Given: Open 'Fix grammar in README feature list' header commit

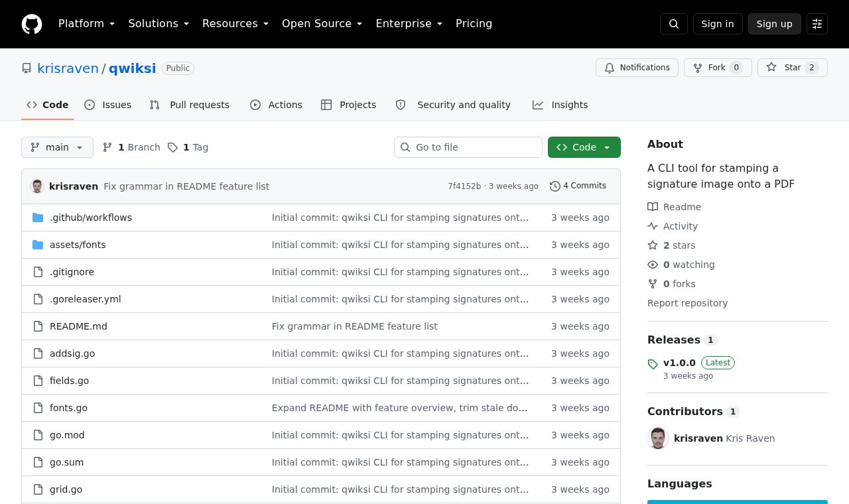Looking at the screenshot, I should click(186, 186).
